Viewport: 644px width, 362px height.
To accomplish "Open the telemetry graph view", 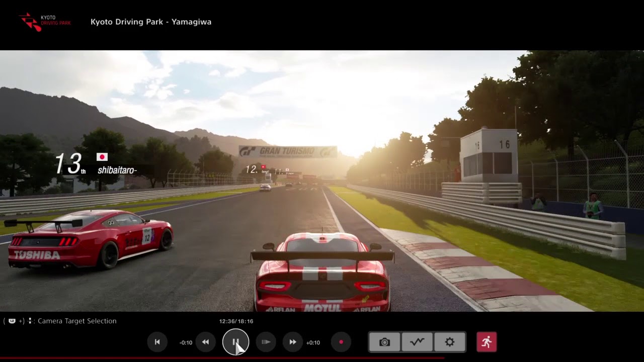I will click(x=417, y=342).
